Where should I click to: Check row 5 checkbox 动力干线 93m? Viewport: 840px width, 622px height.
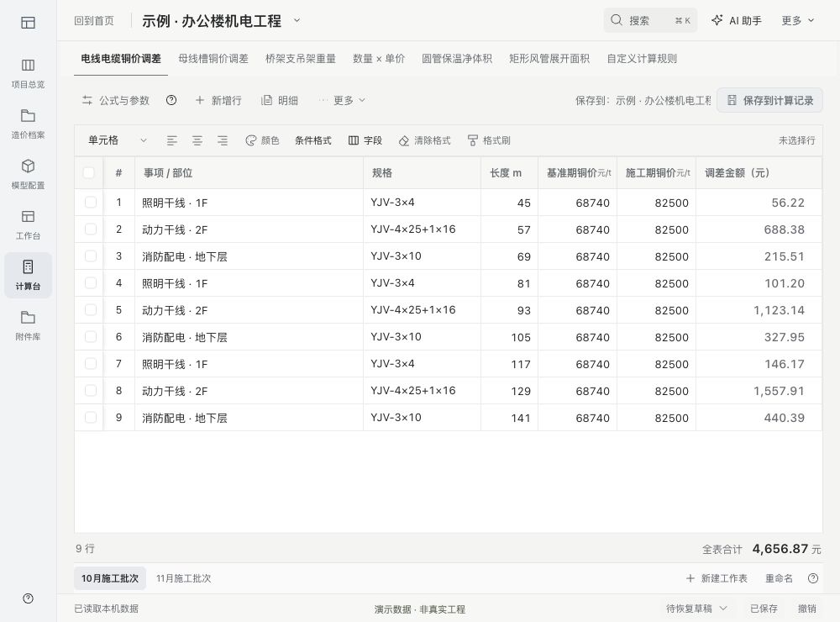point(91,310)
